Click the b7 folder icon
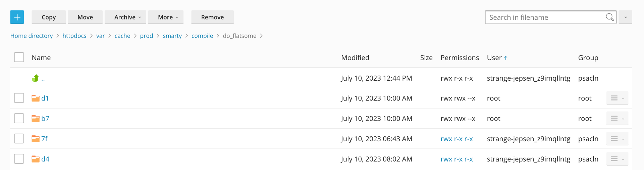The height and width of the screenshot is (170, 644). point(36,118)
